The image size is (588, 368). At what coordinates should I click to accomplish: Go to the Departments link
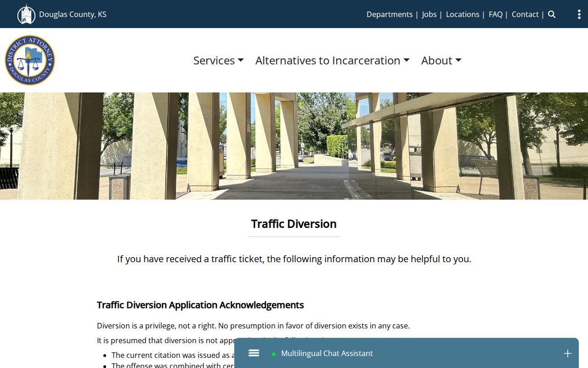pyautogui.click(x=390, y=14)
